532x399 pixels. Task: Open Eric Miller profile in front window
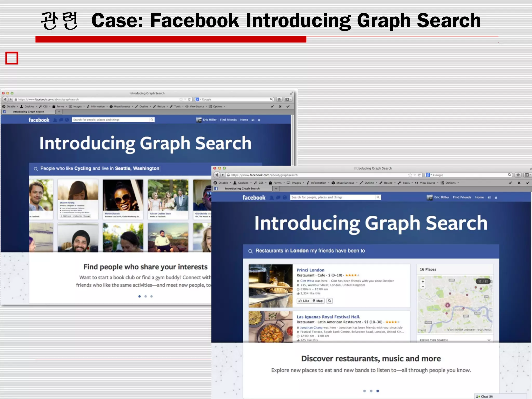(x=438, y=197)
